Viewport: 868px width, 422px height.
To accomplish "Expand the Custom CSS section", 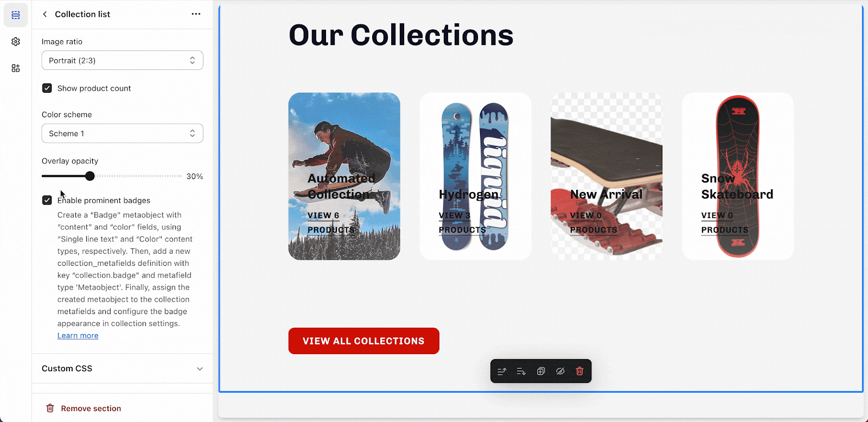I will click(x=123, y=368).
